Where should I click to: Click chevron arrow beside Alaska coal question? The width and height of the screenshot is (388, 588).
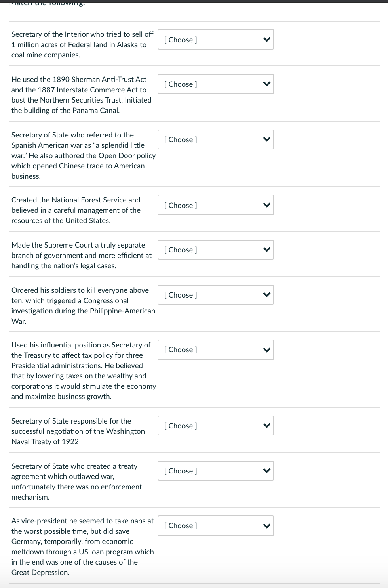(267, 40)
